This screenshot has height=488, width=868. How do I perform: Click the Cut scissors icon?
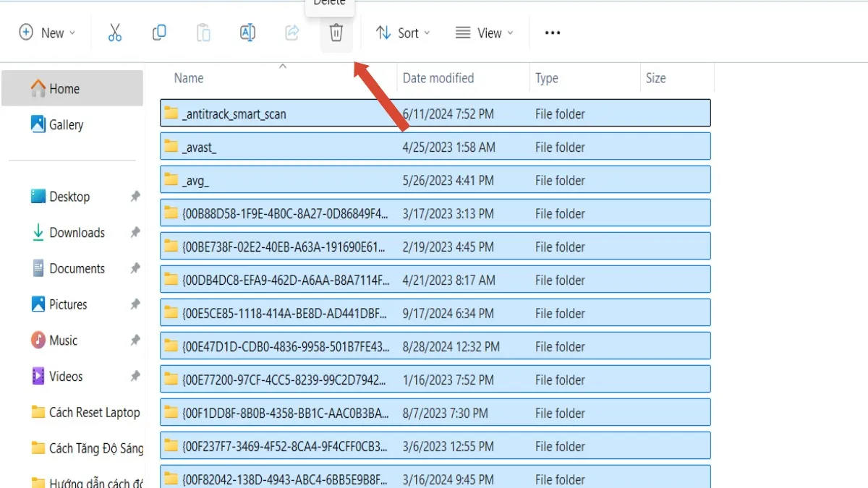pyautogui.click(x=115, y=33)
